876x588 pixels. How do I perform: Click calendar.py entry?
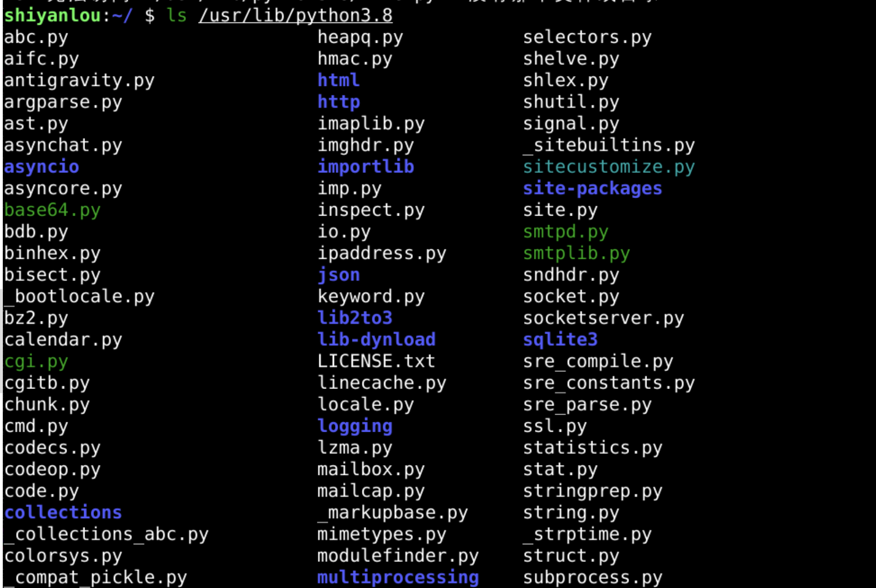(63, 340)
